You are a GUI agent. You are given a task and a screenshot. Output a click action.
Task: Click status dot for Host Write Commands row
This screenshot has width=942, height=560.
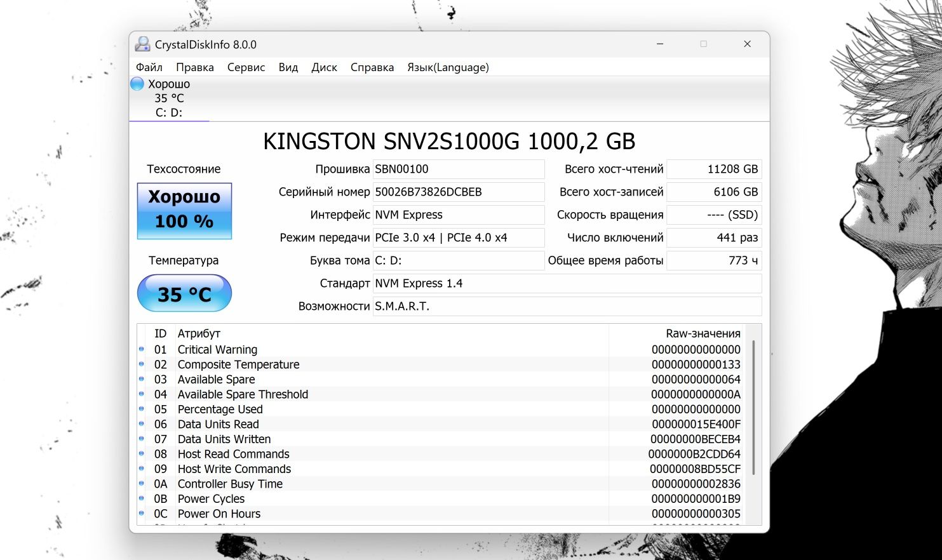click(x=142, y=469)
